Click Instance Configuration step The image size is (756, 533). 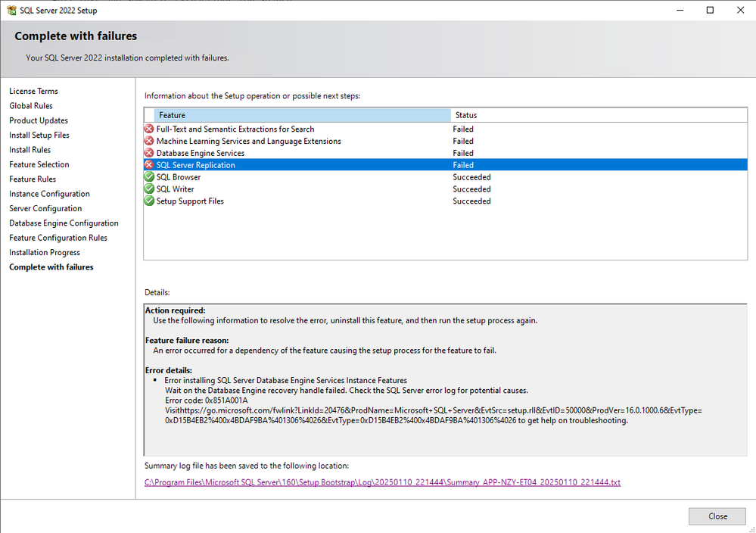click(49, 194)
